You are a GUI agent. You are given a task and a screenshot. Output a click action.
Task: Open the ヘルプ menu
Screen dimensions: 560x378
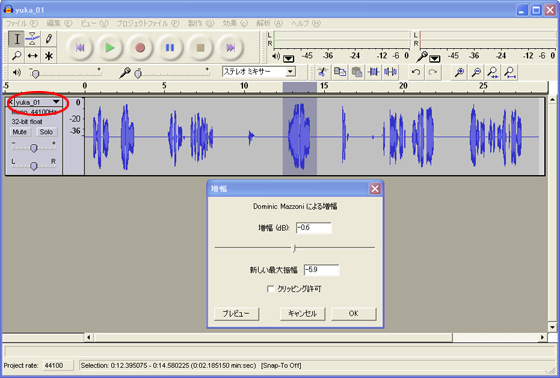[306, 24]
